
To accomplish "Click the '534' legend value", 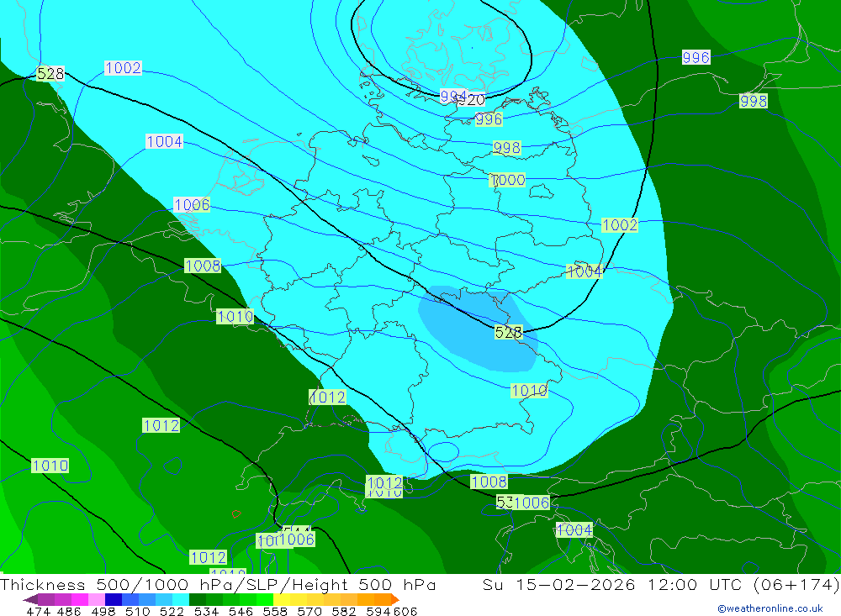I will [x=207, y=611].
